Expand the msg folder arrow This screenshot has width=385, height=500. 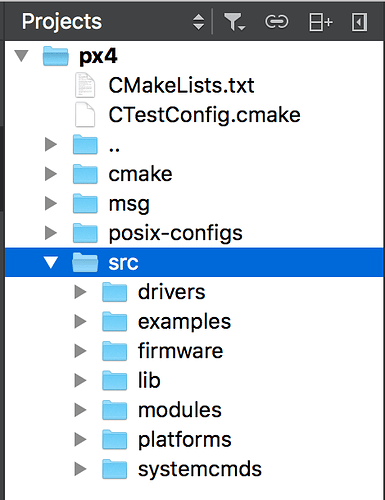coord(51,203)
